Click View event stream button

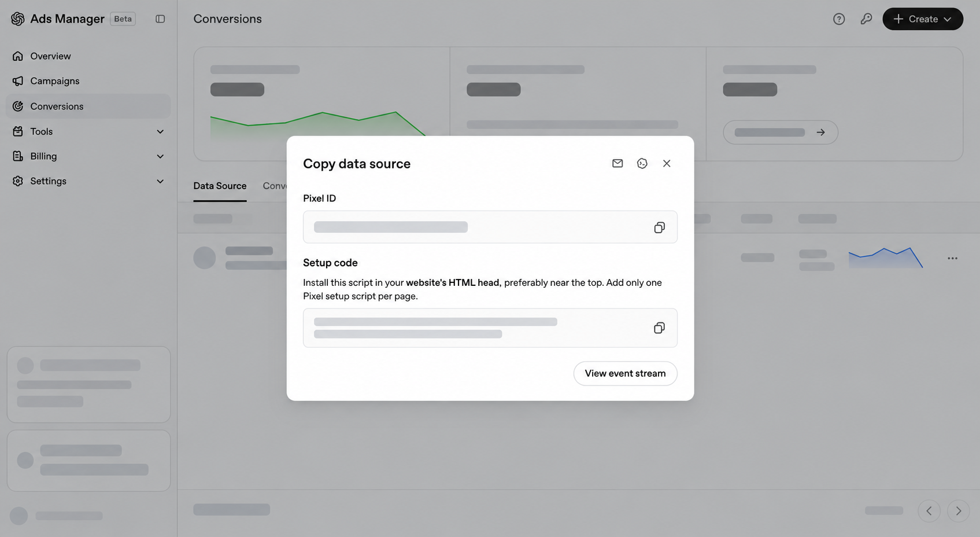625,374
